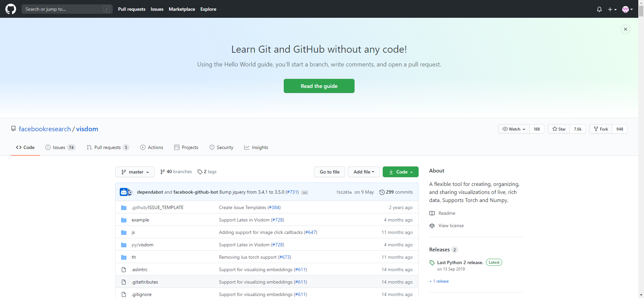Viewport: 644px width, 298px height.
Task: Open the Create Issue Templates commit message
Action: pyautogui.click(x=243, y=207)
